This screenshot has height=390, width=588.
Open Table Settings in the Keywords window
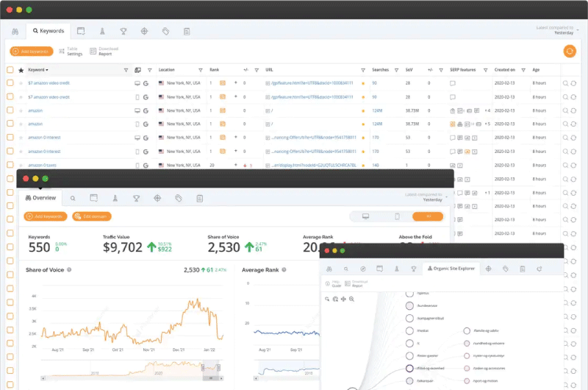tap(71, 52)
